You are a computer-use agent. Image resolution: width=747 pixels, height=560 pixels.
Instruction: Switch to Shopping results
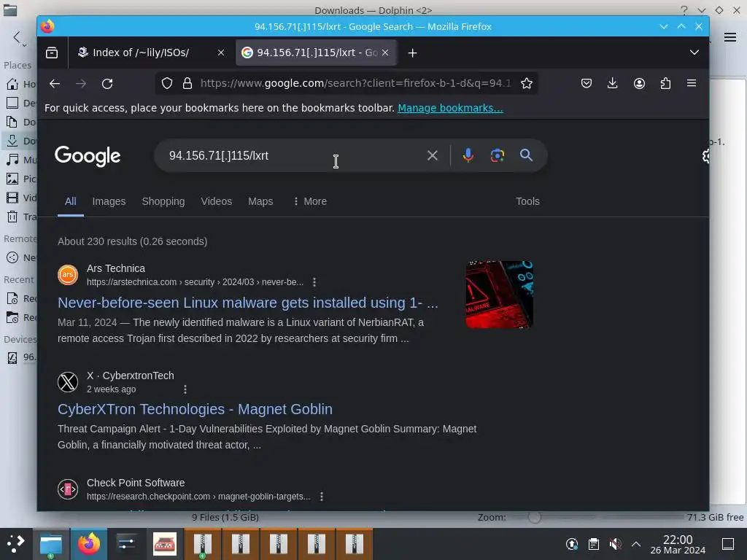pyautogui.click(x=163, y=201)
